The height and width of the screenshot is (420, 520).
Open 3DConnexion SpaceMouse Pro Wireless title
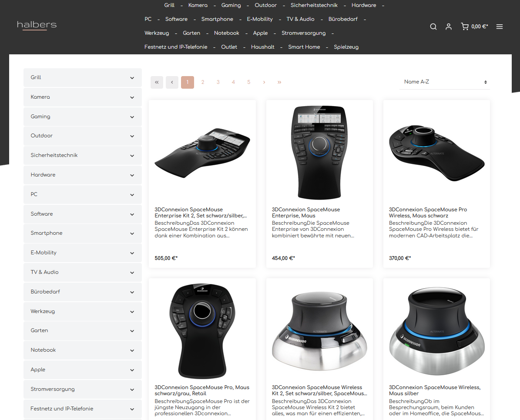tap(428, 213)
